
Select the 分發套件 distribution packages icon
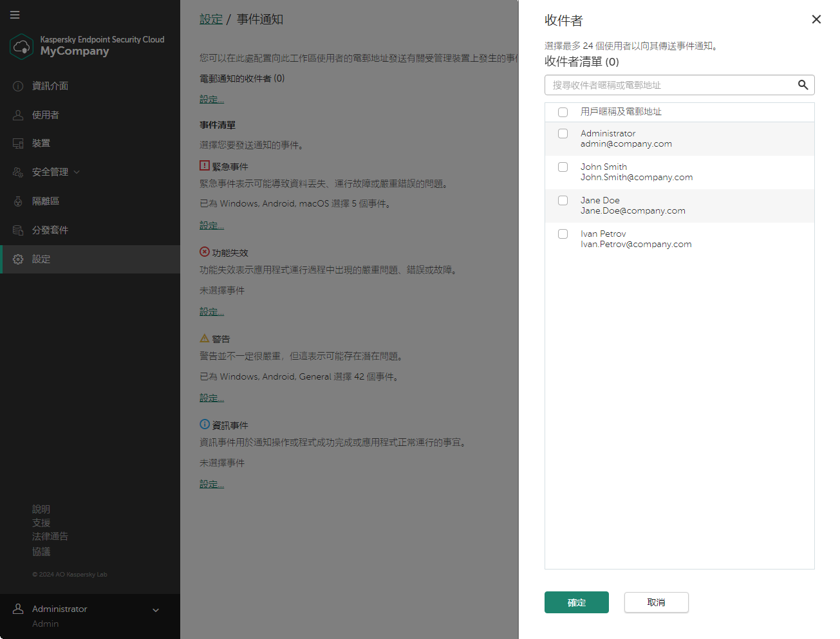[x=18, y=230]
